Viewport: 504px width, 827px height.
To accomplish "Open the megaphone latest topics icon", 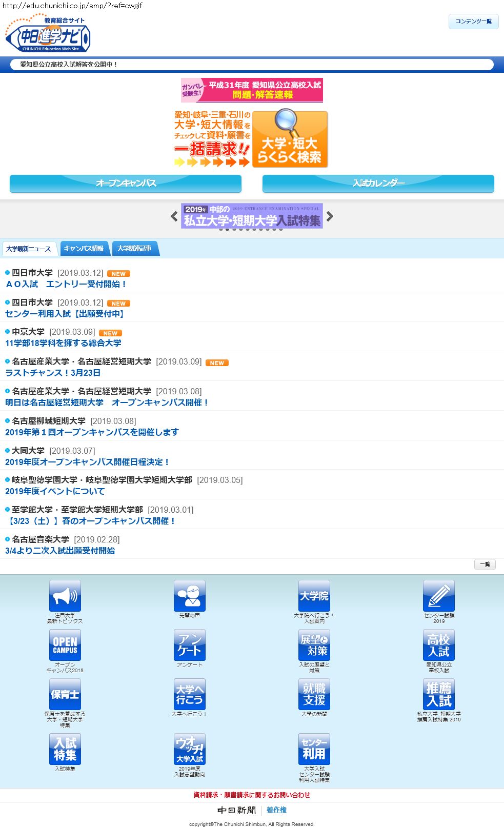I will click(x=65, y=596).
